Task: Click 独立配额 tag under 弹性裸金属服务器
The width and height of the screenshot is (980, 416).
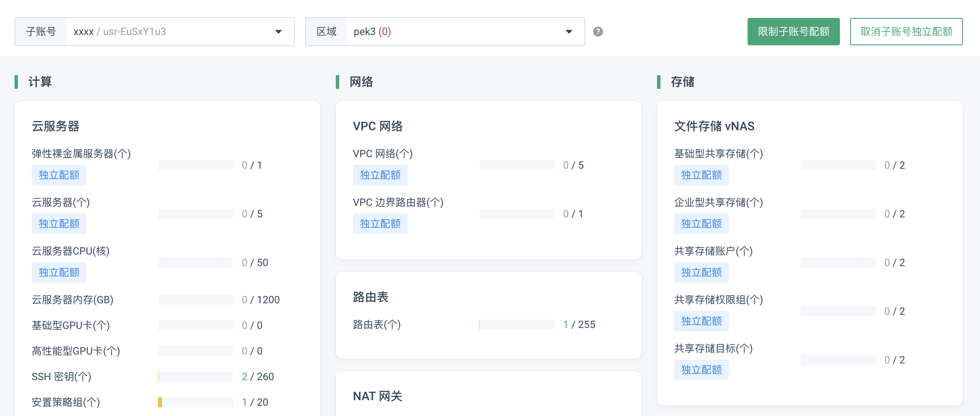Action: (59, 175)
